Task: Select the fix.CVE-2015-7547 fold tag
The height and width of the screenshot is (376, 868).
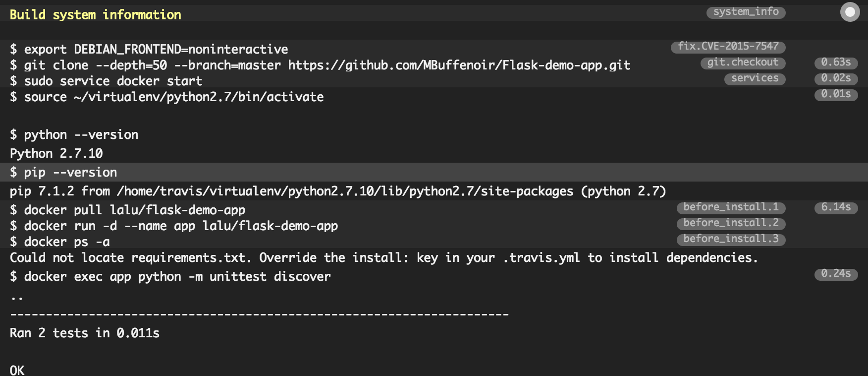Action: point(728,47)
